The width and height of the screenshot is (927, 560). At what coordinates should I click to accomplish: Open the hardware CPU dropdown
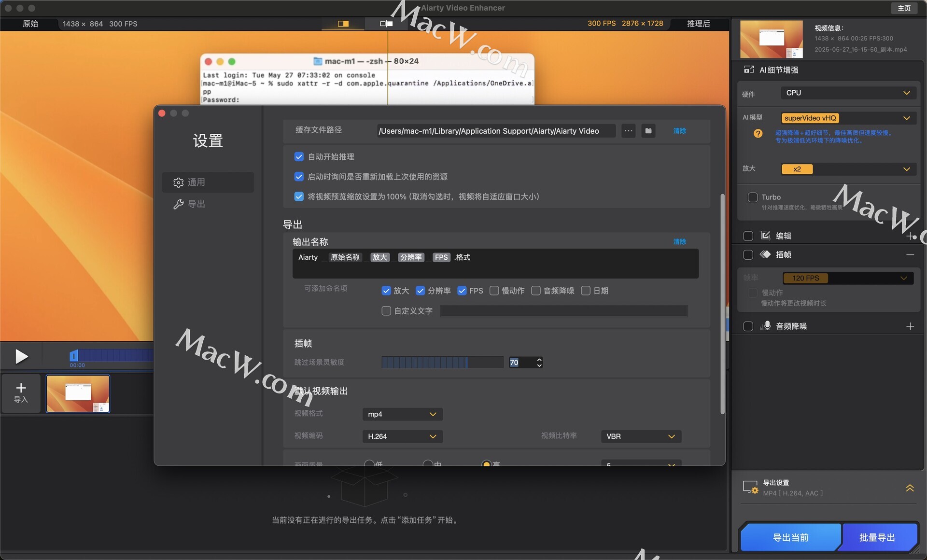[x=848, y=93]
